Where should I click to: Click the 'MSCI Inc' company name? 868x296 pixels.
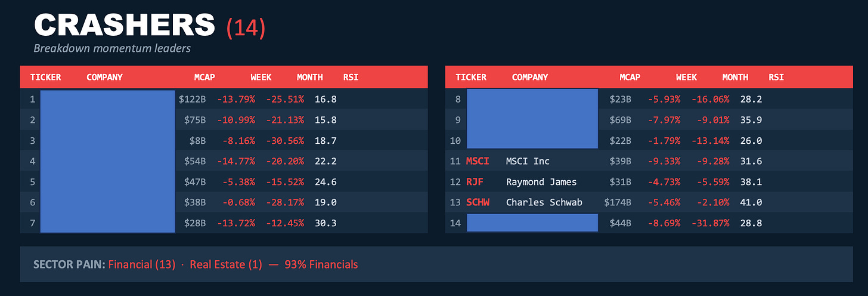[x=528, y=161]
